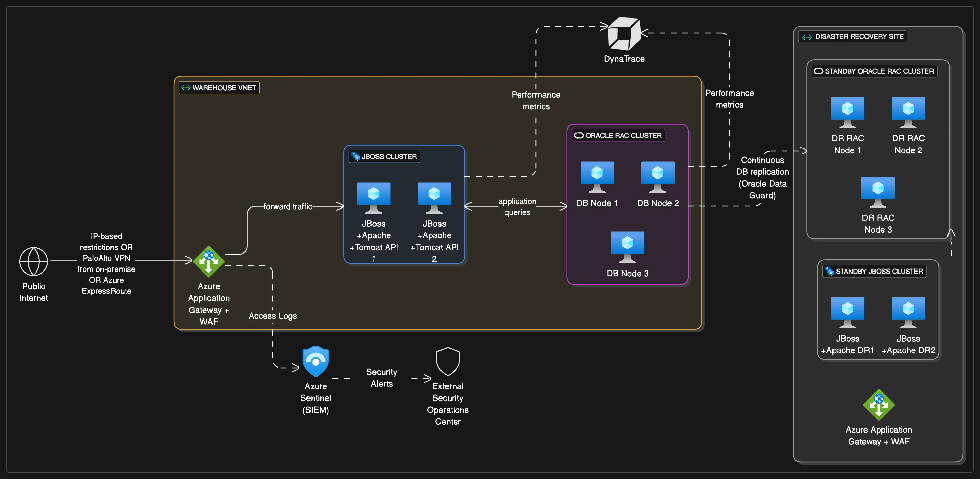This screenshot has height=479, width=980.
Task: Select the Access Logs label text
Action: [x=272, y=315]
